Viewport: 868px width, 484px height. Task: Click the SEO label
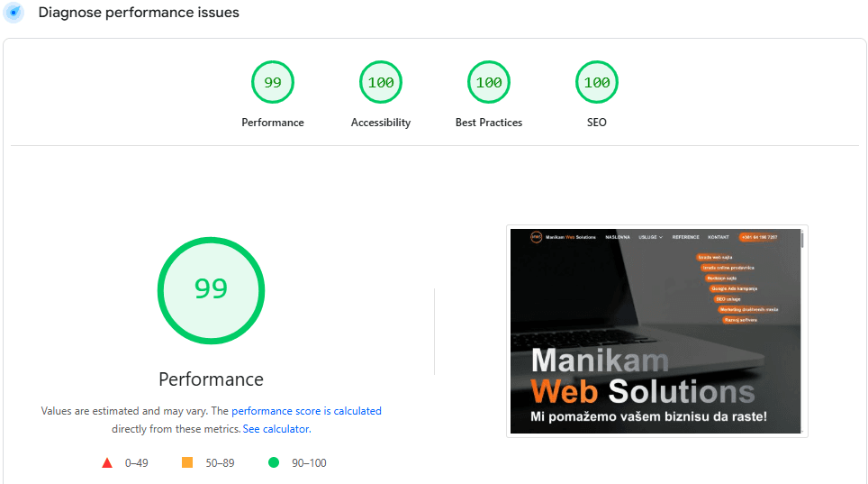[597, 123]
